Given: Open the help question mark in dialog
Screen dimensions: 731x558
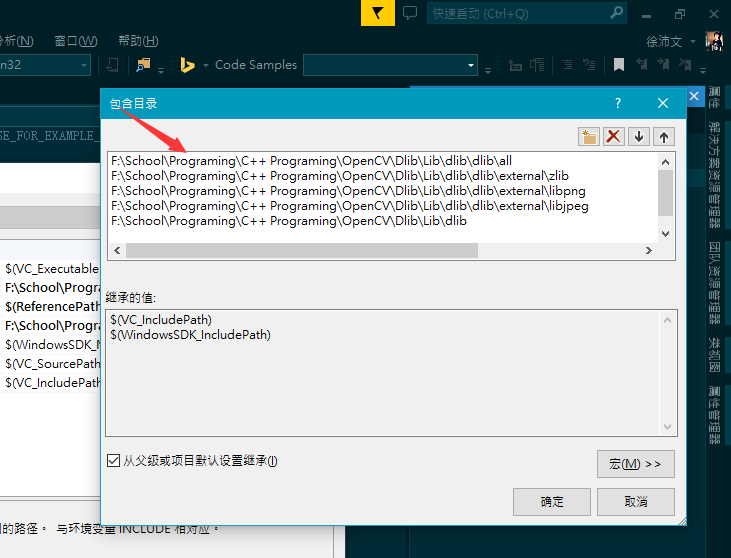Looking at the screenshot, I should coord(618,103).
